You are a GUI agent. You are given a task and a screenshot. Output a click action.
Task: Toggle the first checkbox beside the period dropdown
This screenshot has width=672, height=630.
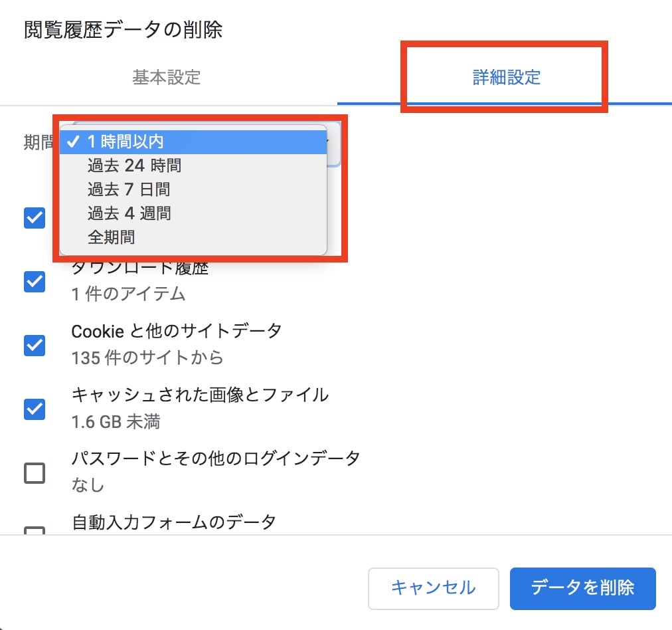coord(35,218)
